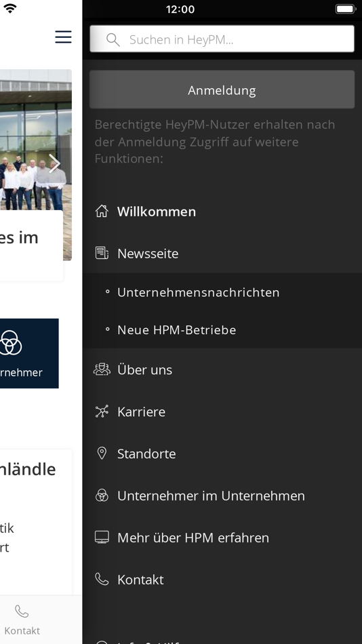
Task: Click the search magnifier icon
Action: tap(113, 39)
